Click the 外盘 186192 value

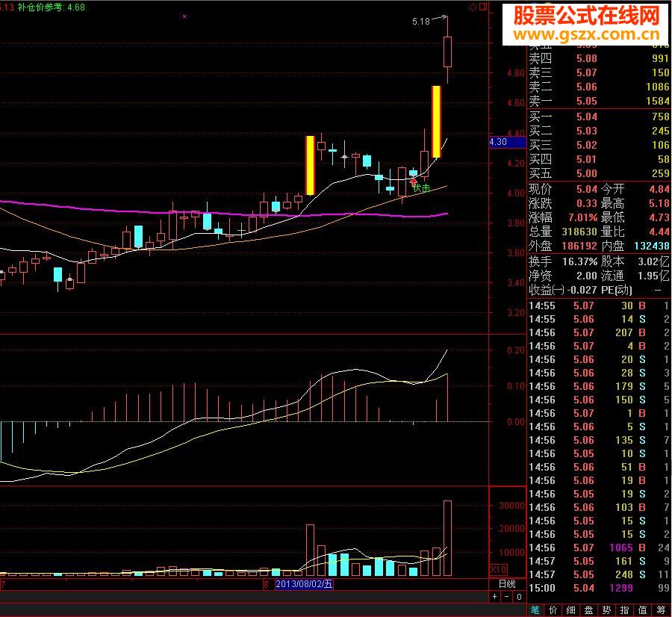click(579, 246)
